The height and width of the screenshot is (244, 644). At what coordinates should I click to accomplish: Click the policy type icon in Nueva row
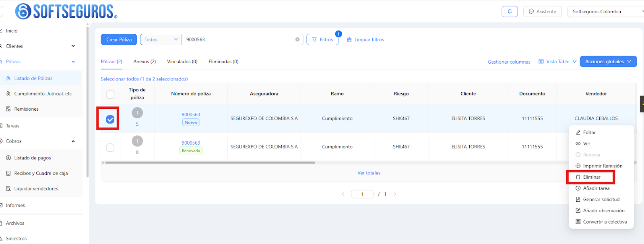coord(137,113)
